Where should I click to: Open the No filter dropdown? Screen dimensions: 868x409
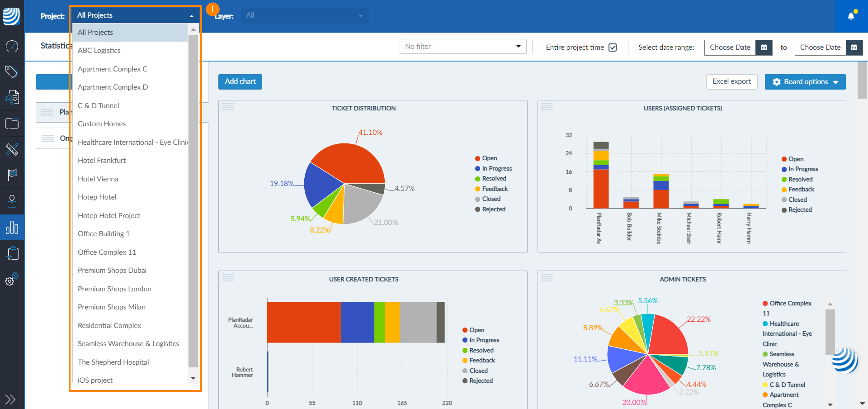point(462,47)
